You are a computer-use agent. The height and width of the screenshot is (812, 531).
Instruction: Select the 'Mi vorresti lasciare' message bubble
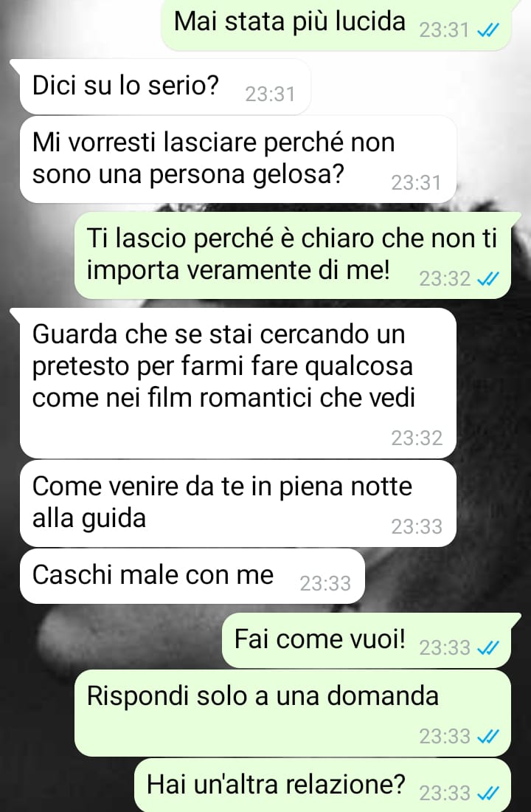(x=238, y=159)
